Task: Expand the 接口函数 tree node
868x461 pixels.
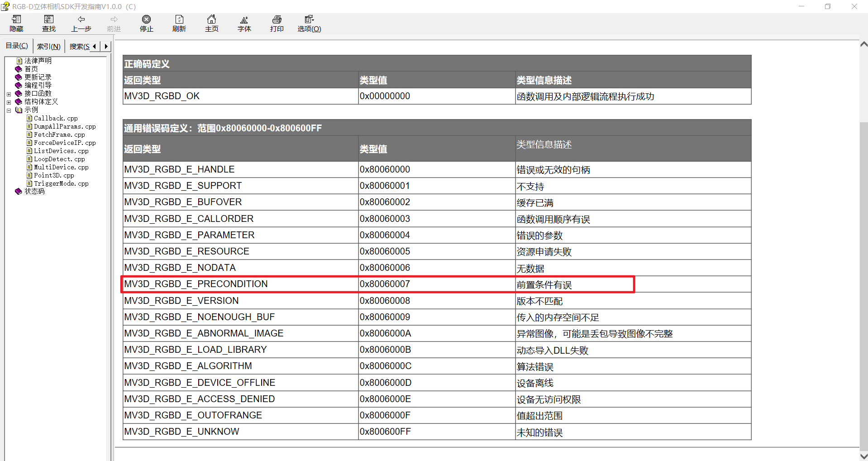Action: tap(9, 94)
